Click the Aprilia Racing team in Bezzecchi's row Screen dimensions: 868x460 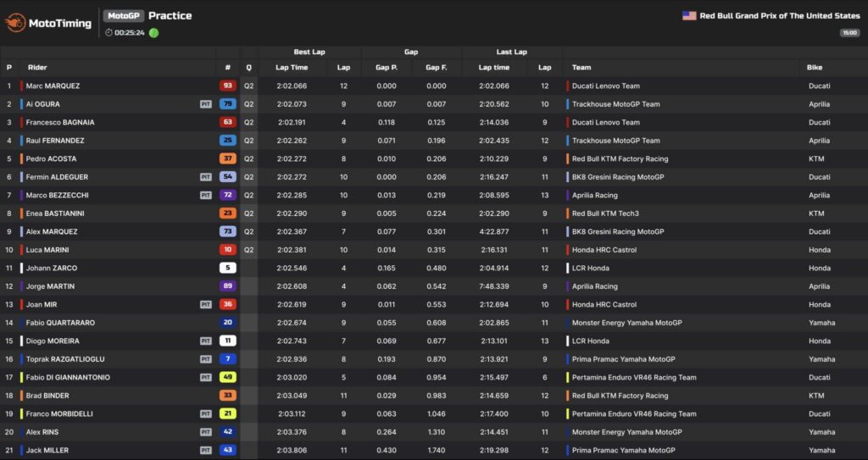point(594,195)
